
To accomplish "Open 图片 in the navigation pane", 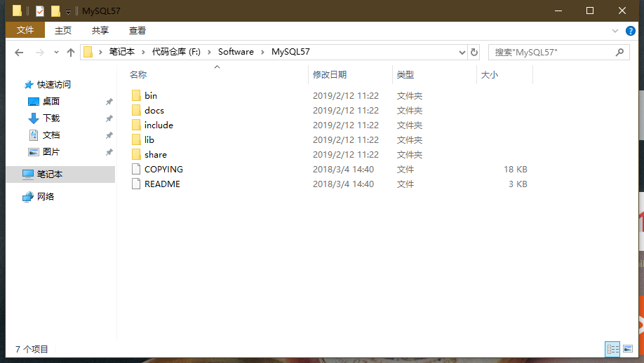I will (51, 152).
